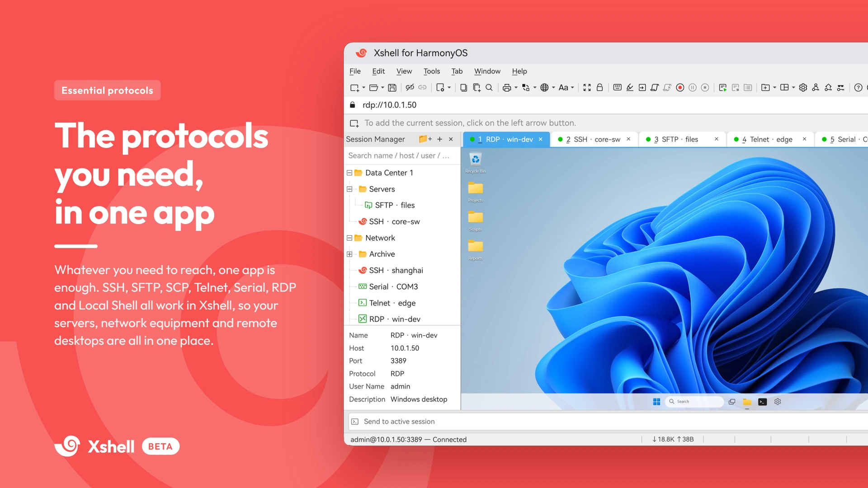Collapse the Data Center 1 folder
The width and height of the screenshot is (868, 488).
coord(349,173)
